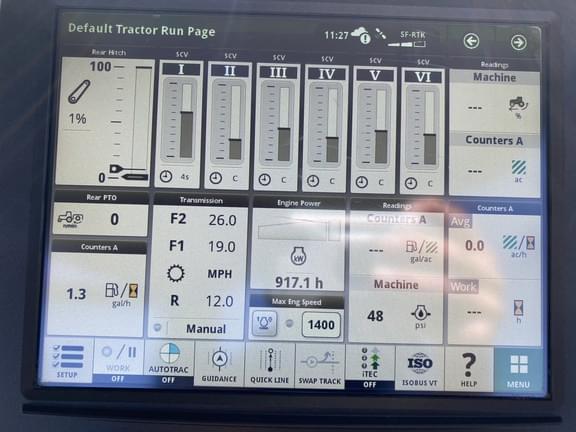Go to the previous run page arrow
576x432 pixels.
(471, 41)
